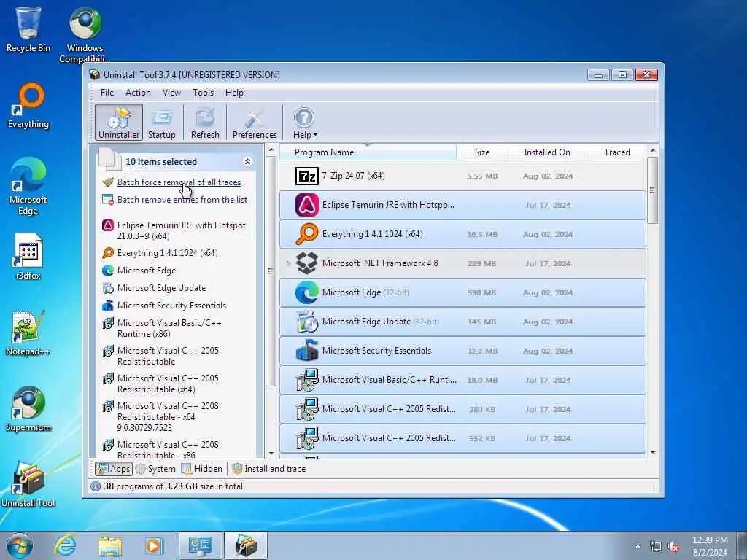Click Microsoft Visual C++ 2005 Redistributable (x64) in left panel

point(168,384)
